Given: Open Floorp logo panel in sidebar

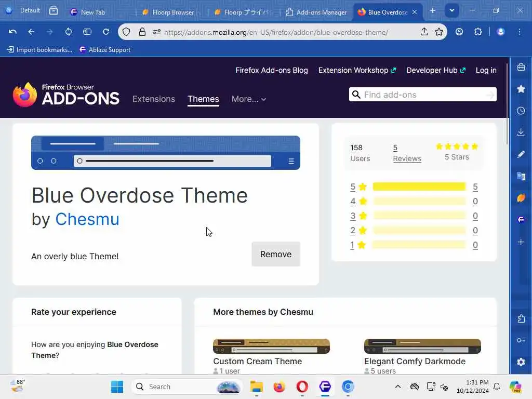Looking at the screenshot, I should click(521, 220).
